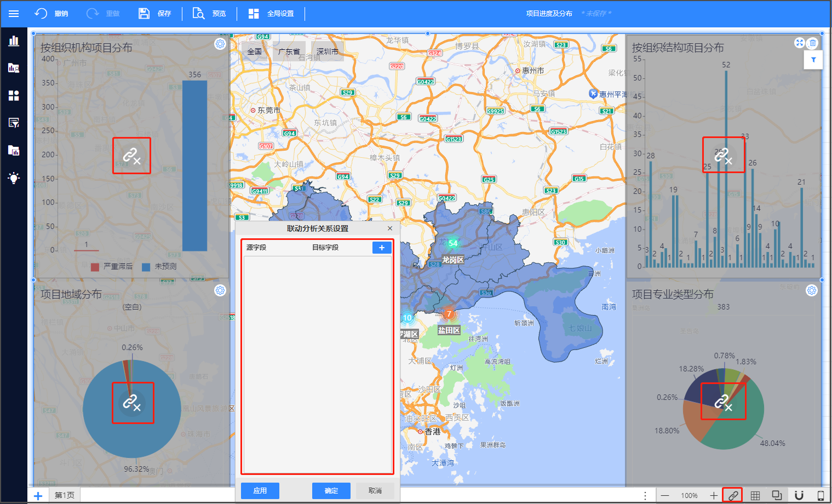Toggle the linkage analysis mode icon

733,495
